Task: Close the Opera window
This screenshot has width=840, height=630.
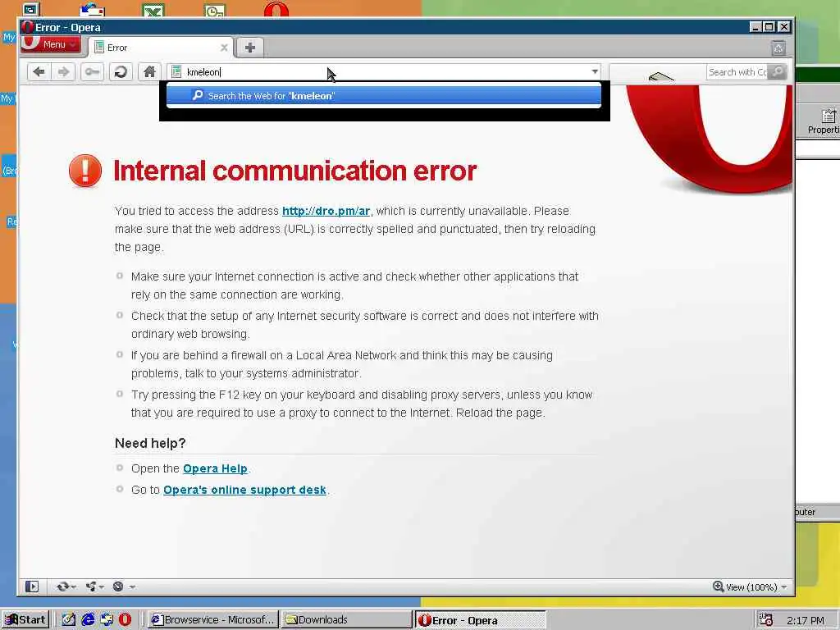Action: [x=783, y=27]
